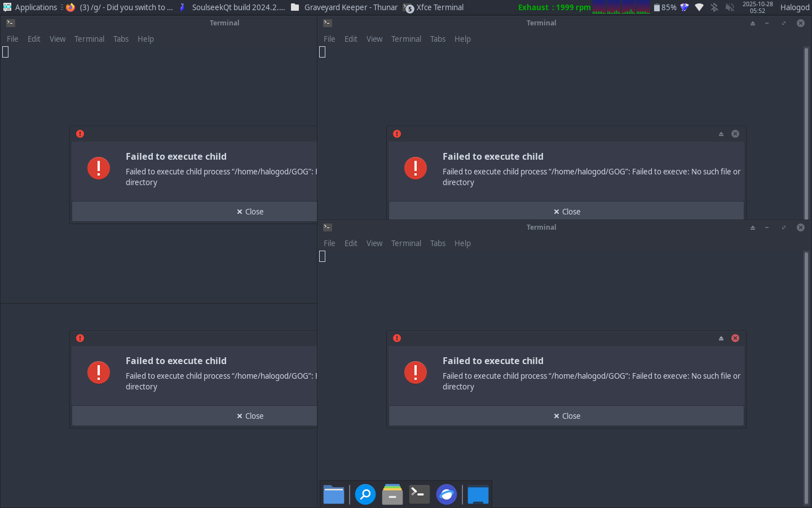Launch the magnifier search app from the dock
Viewport: 812px width, 508px height.
click(x=365, y=494)
